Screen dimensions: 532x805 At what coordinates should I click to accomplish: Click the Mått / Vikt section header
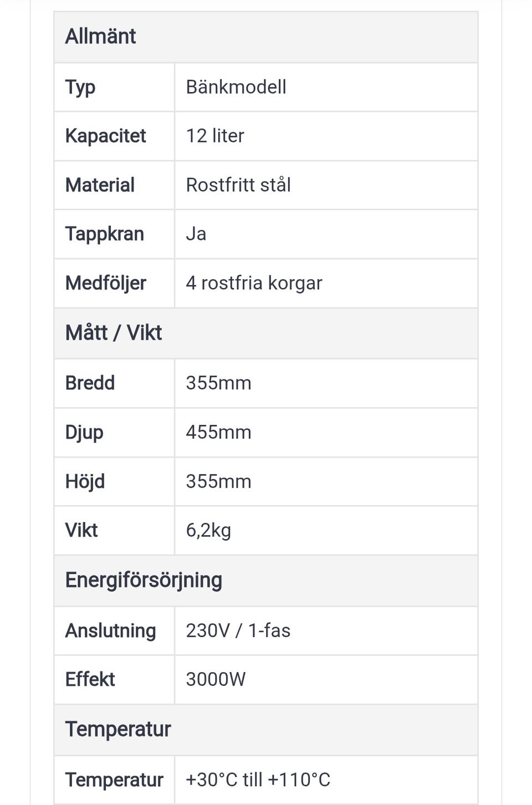114,333
